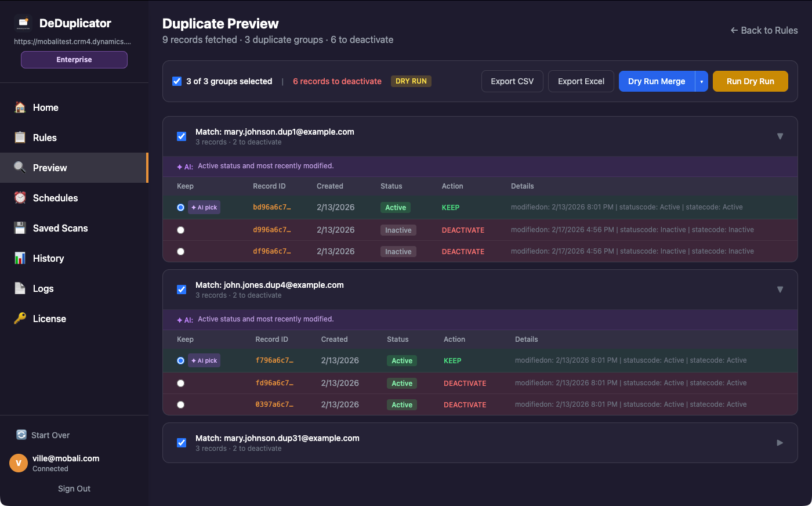Click the Start Over link

(43, 435)
